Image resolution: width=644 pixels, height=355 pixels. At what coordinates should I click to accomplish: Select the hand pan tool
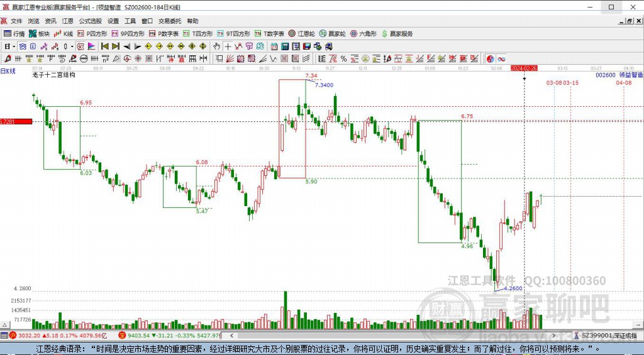click(x=216, y=46)
